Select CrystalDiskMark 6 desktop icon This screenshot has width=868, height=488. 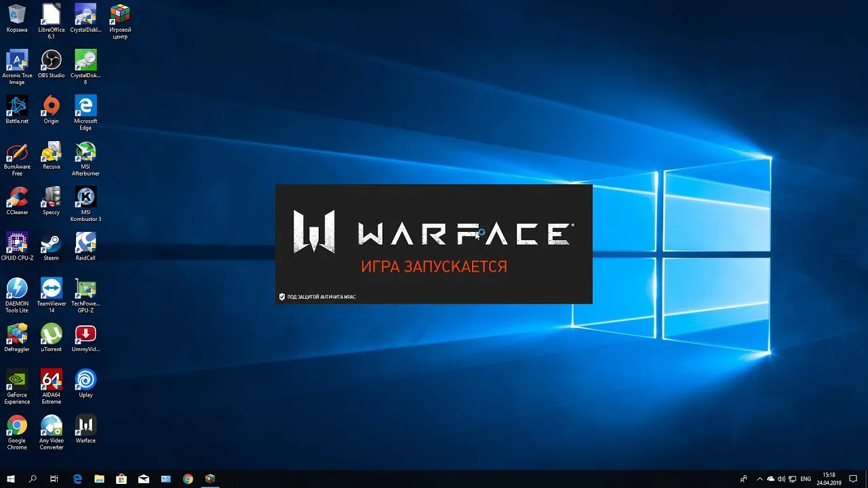(85, 67)
